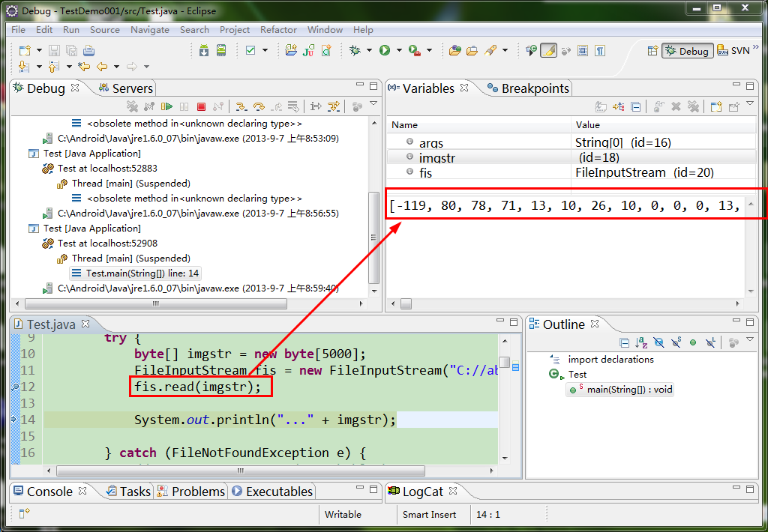Screen dimensions: 768x532
Task: Select the Tasks tab
Action: pyautogui.click(x=129, y=492)
